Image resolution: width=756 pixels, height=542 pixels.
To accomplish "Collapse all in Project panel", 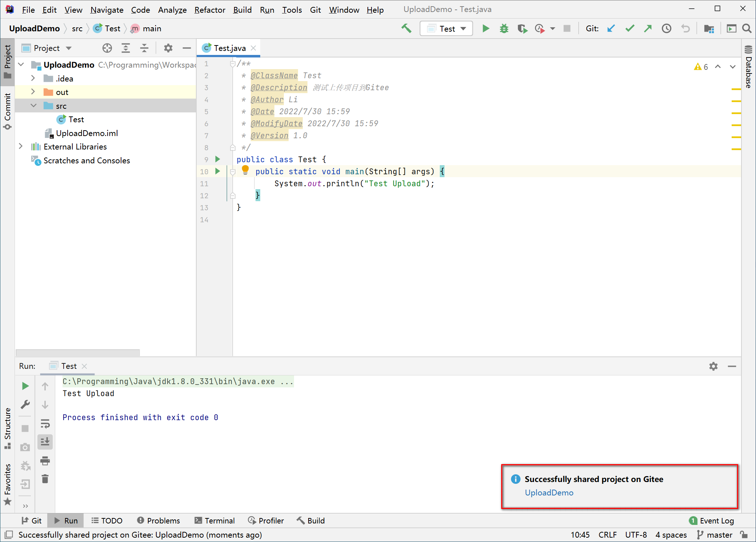I will pos(144,48).
